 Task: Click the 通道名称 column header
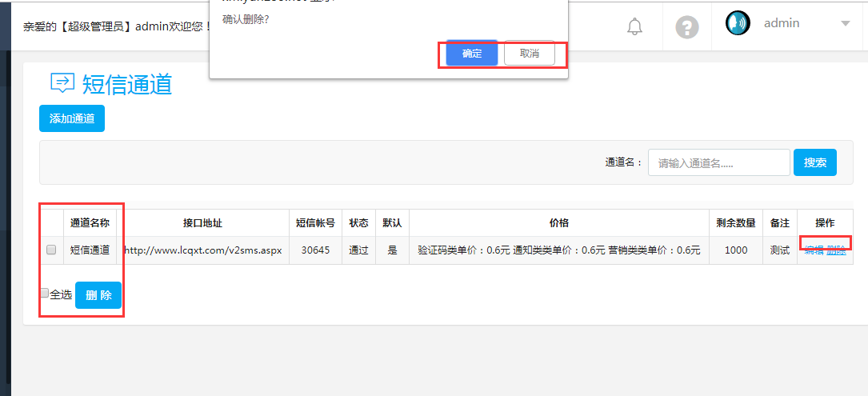[90, 223]
